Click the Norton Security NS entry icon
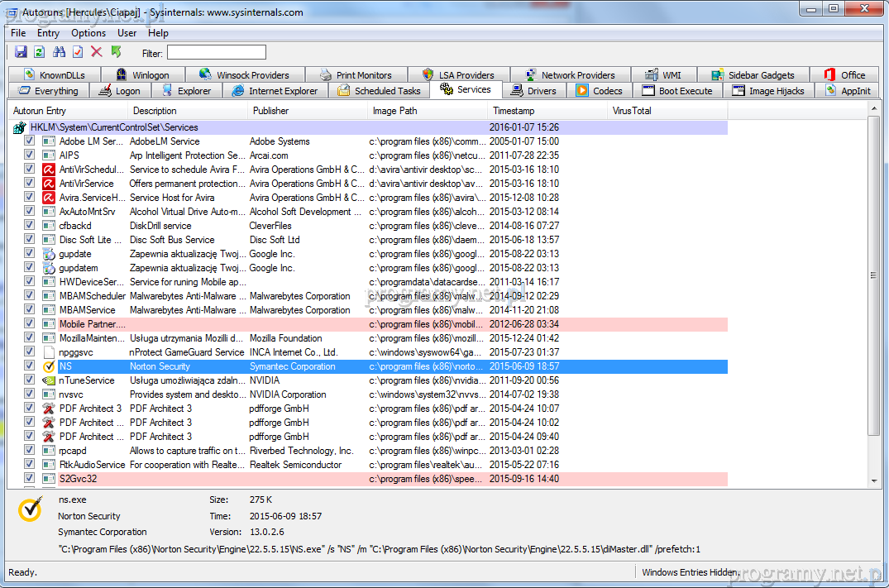889x588 pixels. 49,366
